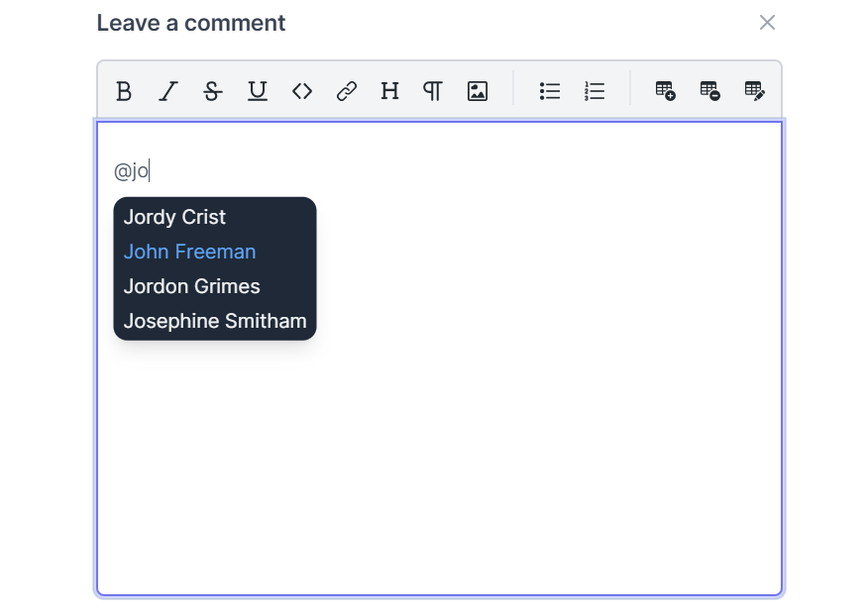Pick Josephine Smitham from mentions
868x616 pixels.
tap(215, 321)
